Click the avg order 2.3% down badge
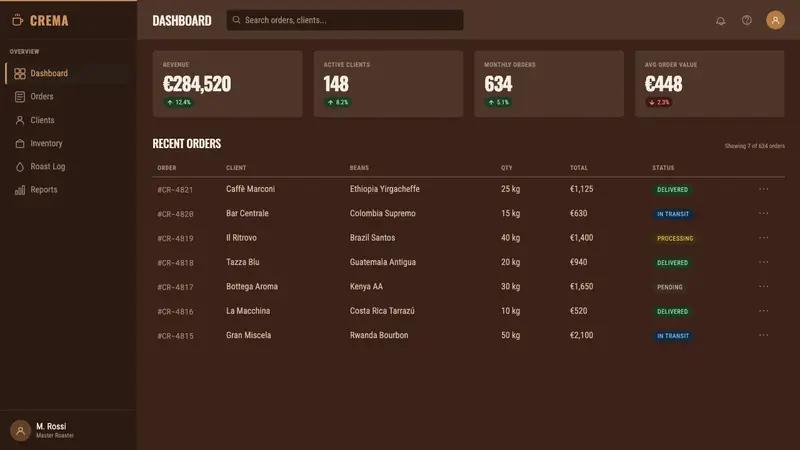Viewport: 800px width, 450px height. point(659,103)
